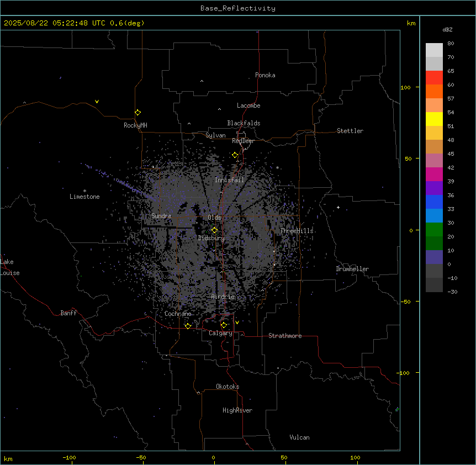Select the red 60-65 dBZ legend color
The height and width of the screenshot is (465, 476).
pyautogui.click(x=434, y=77)
